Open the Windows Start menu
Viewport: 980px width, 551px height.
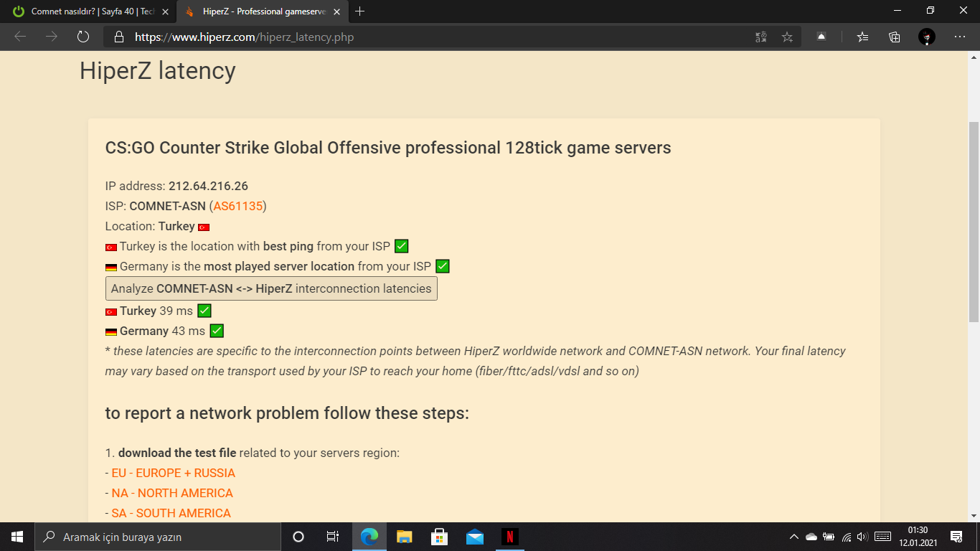click(17, 537)
